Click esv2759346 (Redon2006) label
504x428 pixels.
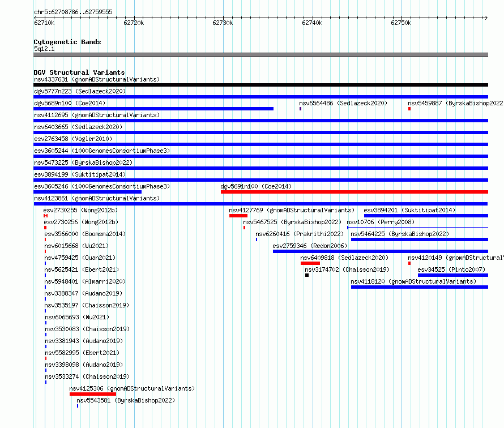[310, 246]
